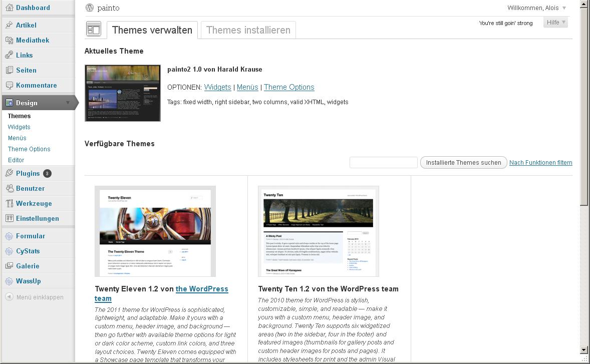Open the Editor submenu entry

(16, 160)
